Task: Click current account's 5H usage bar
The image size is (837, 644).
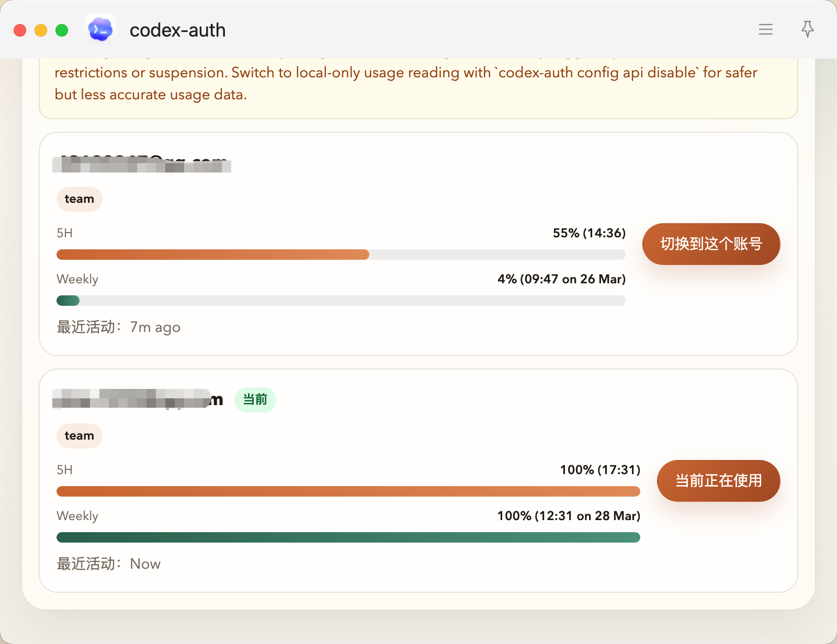Action: click(348, 491)
